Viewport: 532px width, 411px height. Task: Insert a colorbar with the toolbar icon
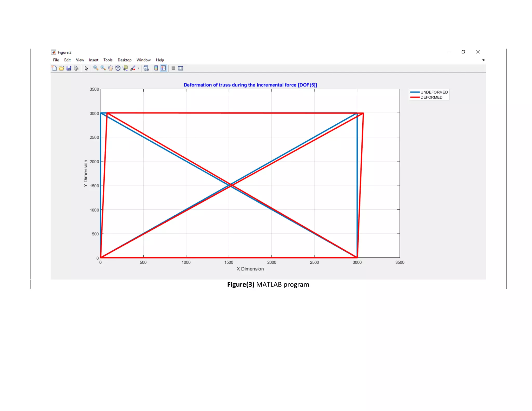pyautogui.click(x=156, y=68)
